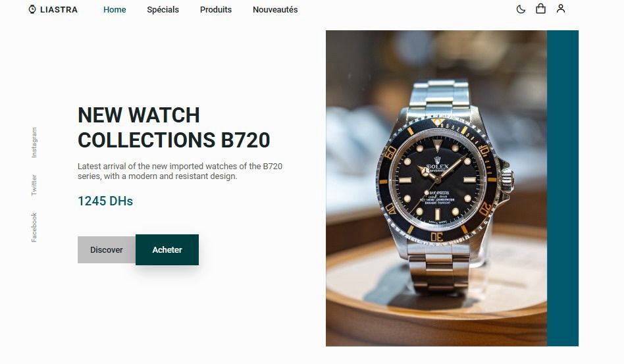Screen dimensions: 624x364
Task: Click the black watch dial in photo
Action: coord(437,180)
